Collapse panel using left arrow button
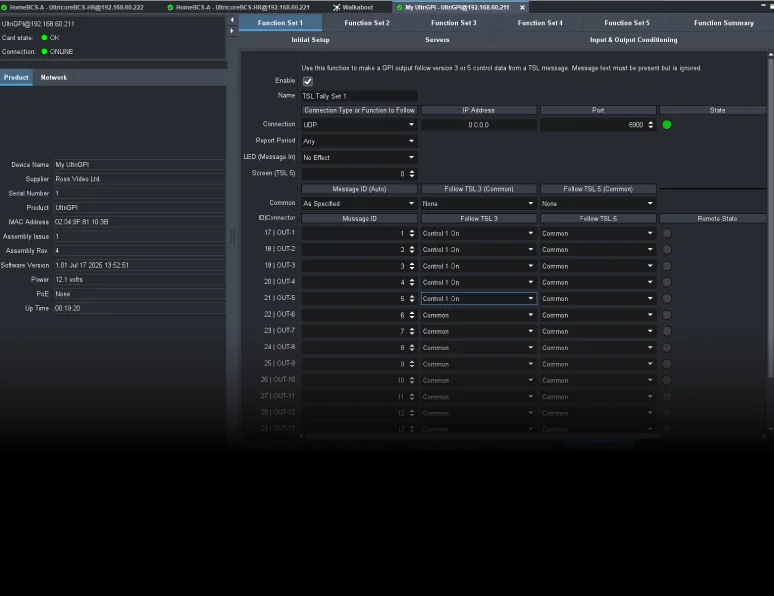 pyautogui.click(x=232, y=20)
